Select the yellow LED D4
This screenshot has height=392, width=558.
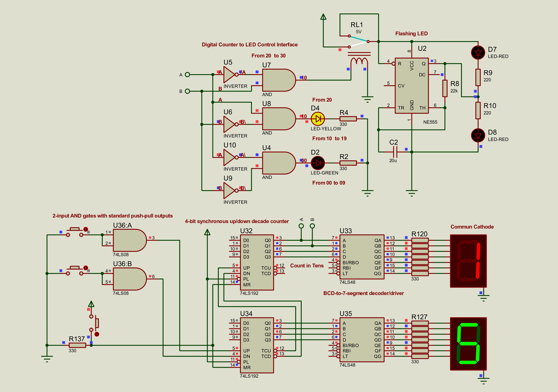pos(318,119)
